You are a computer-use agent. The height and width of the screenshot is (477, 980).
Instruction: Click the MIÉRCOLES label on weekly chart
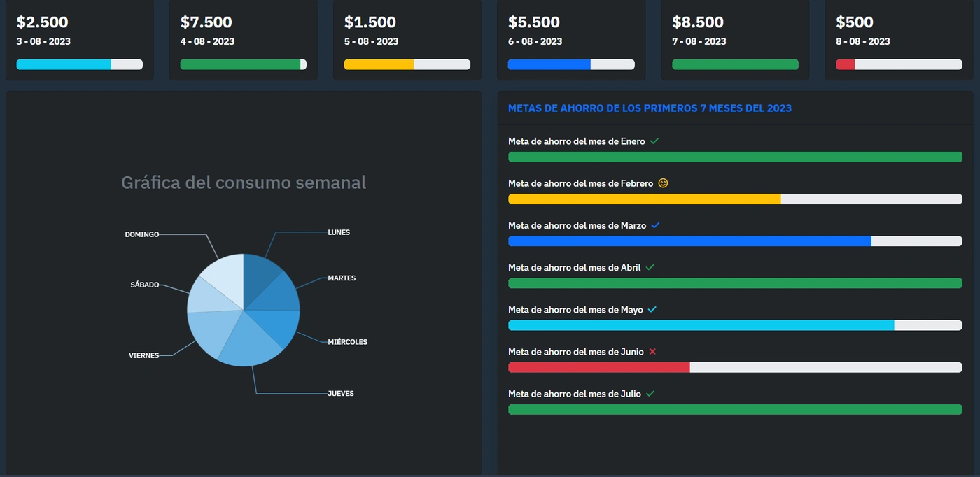[x=347, y=342]
